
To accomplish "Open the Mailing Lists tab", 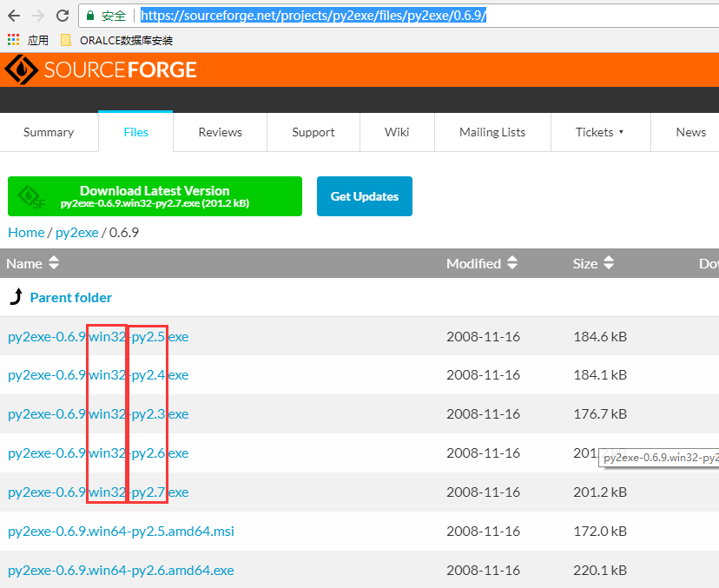I will coord(492,132).
